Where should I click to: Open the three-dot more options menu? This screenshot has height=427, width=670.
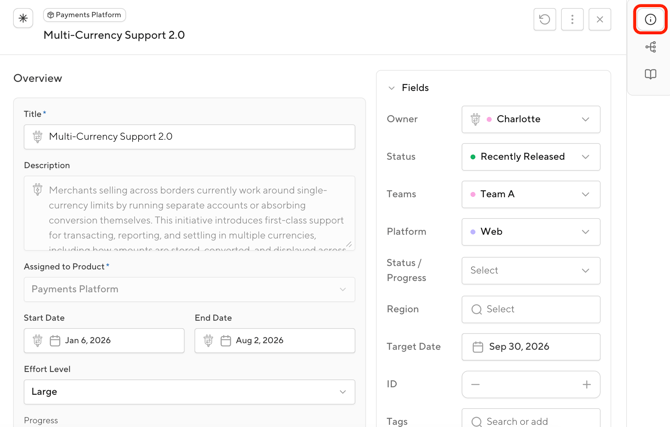(572, 19)
